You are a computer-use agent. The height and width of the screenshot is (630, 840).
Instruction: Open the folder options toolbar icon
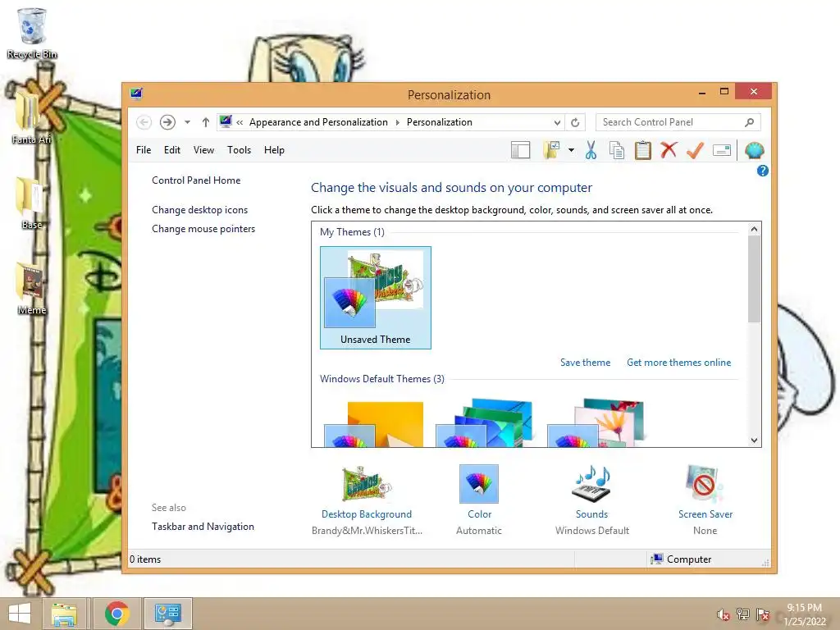(551, 151)
